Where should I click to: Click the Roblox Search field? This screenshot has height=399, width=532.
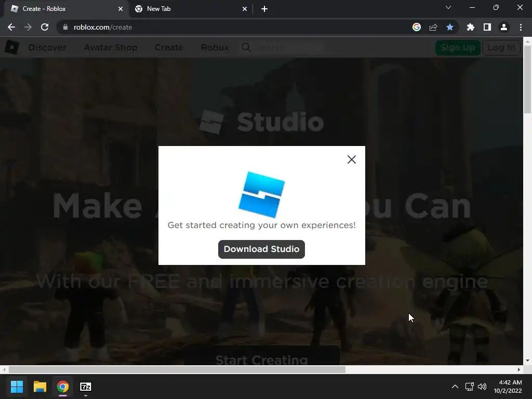pyautogui.click(x=288, y=47)
